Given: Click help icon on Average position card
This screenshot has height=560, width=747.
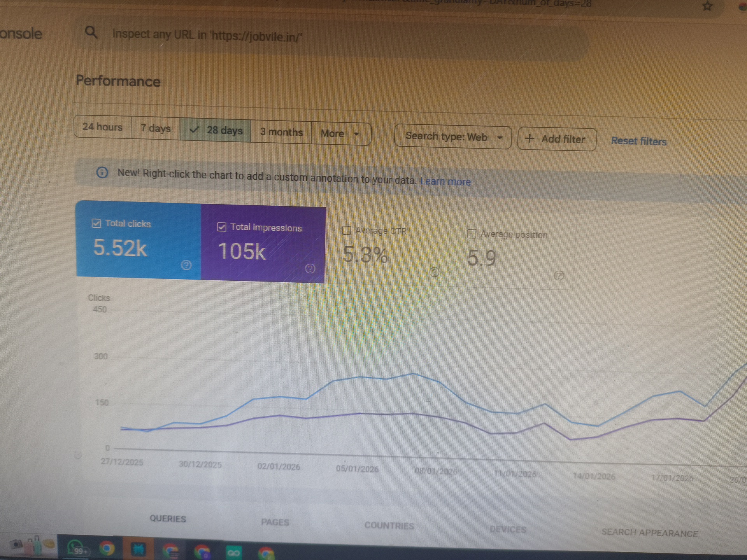Looking at the screenshot, I should 559,276.
